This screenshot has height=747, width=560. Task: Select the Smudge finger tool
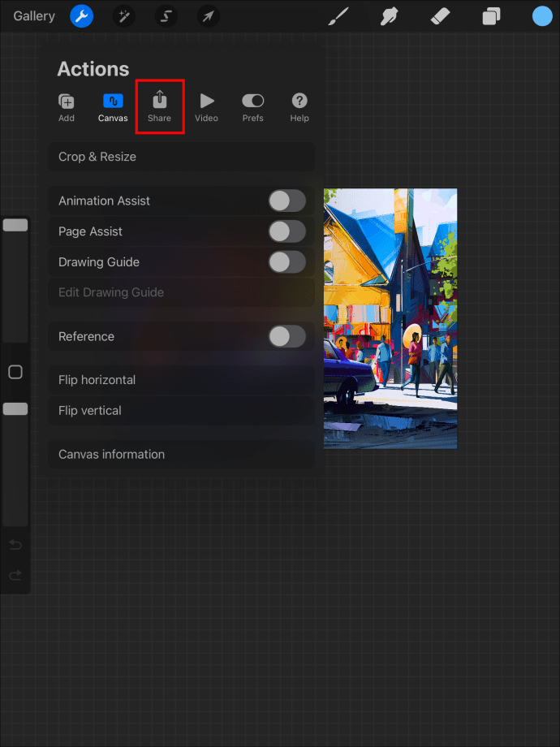389,17
